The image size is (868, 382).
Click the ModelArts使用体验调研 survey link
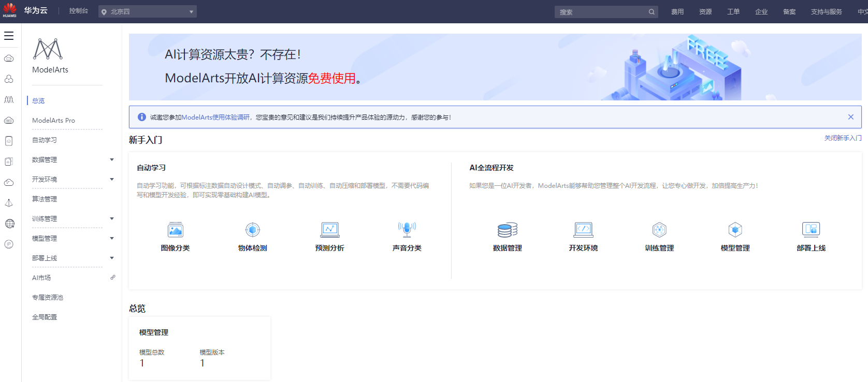pyautogui.click(x=215, y=117)
